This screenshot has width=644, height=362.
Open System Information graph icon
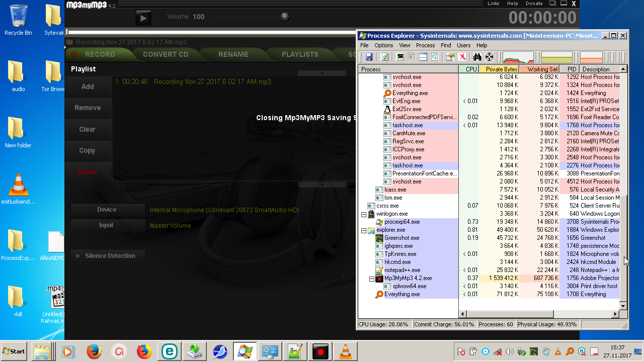[400, 57]
